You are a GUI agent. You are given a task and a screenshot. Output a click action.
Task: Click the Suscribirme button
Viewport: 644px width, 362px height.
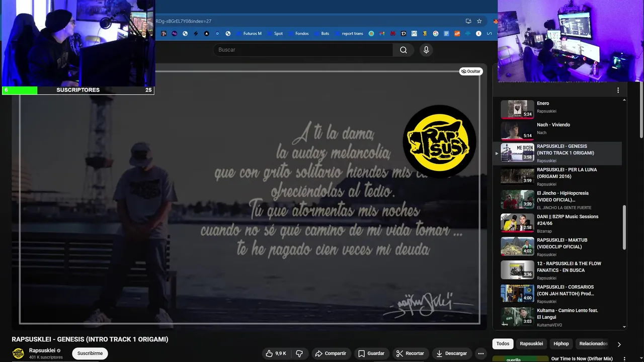90,353
